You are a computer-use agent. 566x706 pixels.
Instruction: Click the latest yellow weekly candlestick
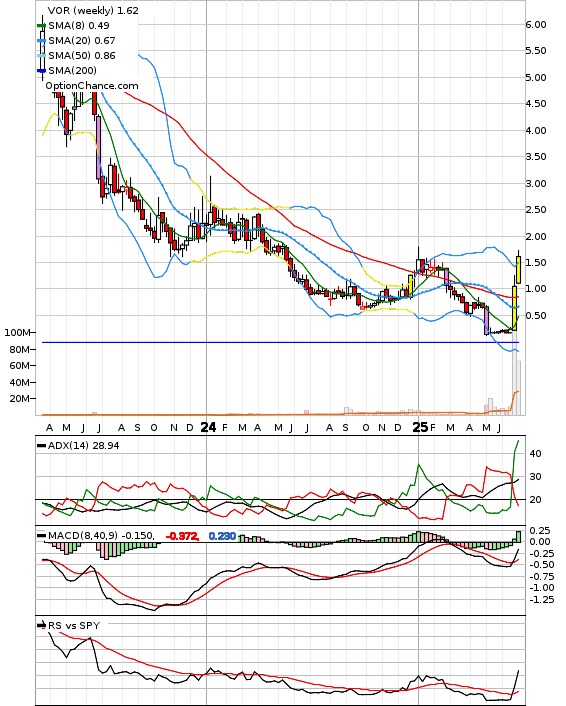(519, 270)
